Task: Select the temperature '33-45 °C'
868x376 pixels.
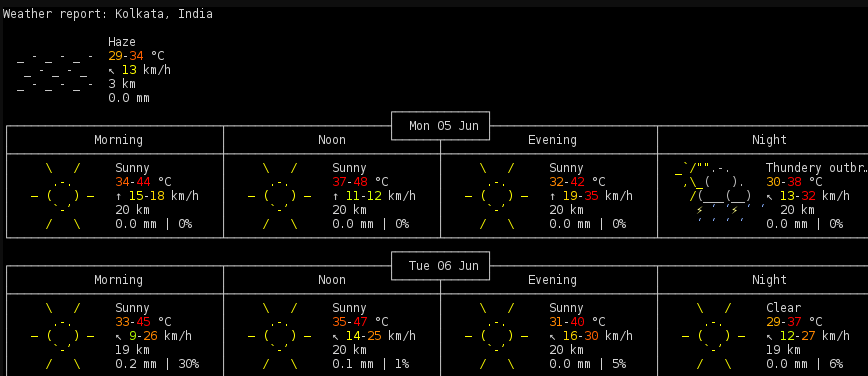Action: (x=143, y=322)
